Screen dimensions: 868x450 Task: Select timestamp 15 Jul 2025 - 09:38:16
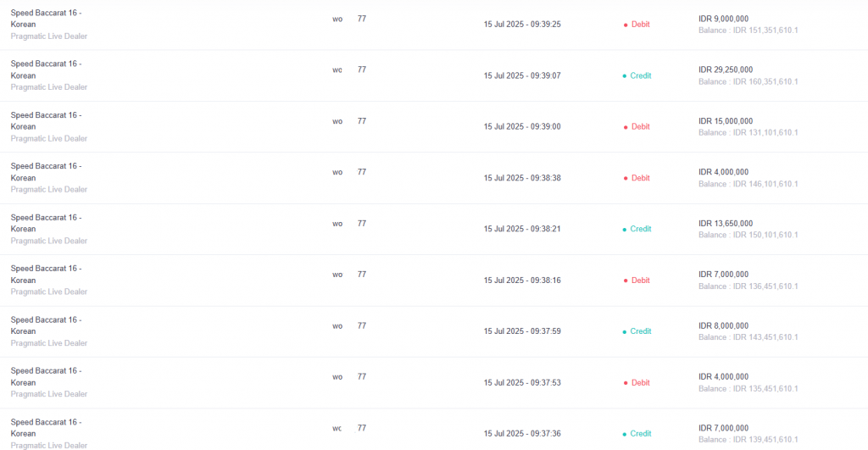click(x=522, y=281)
